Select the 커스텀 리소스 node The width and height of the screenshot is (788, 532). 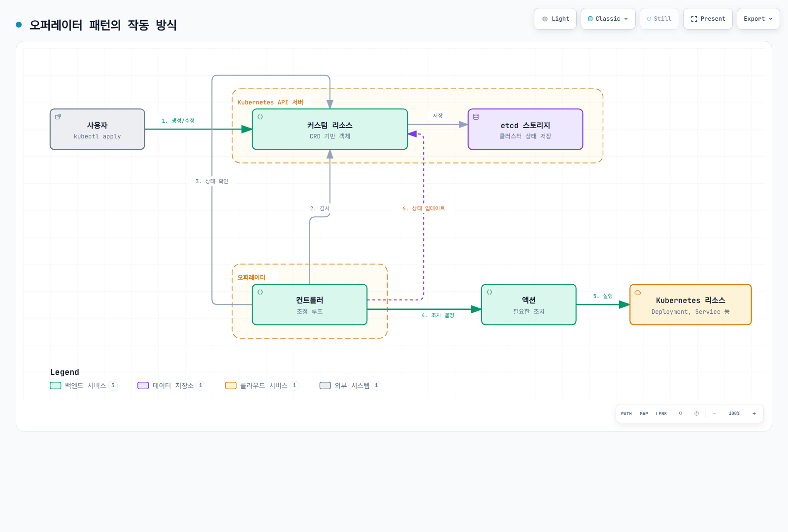click(x=330, y=129)
